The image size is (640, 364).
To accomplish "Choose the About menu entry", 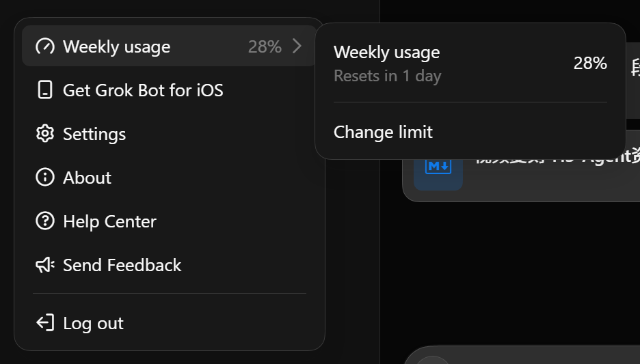I will click(170, 178).
